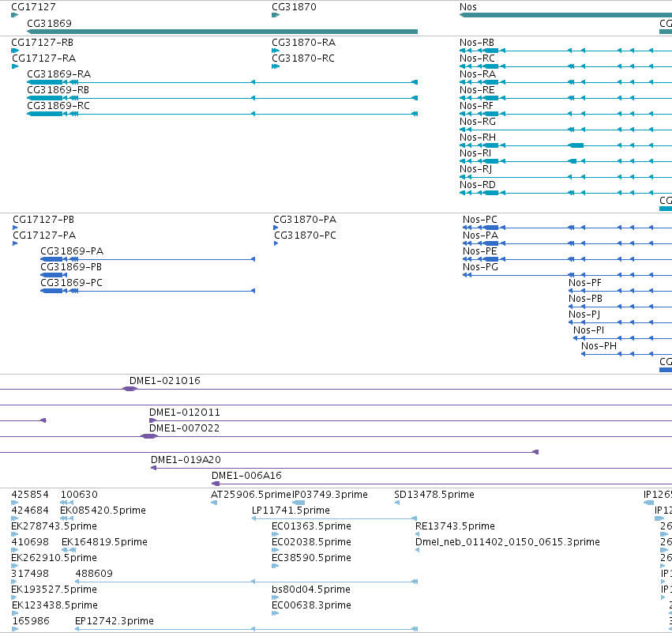Screen dimensions: 672x633
Task: Open the EC02038.5prime EST
Action: point(311,542)
